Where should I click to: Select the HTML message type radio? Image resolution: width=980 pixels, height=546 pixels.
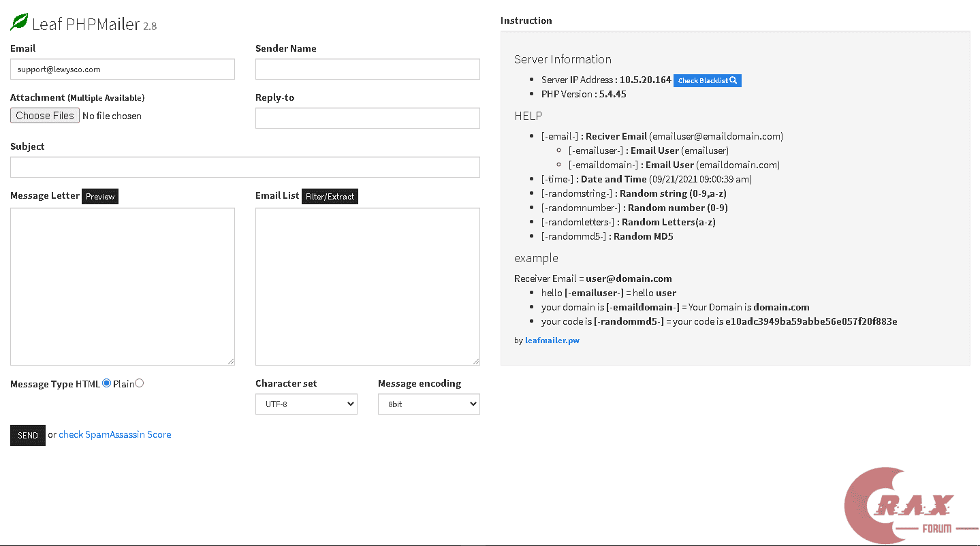(x=106, y=383)
